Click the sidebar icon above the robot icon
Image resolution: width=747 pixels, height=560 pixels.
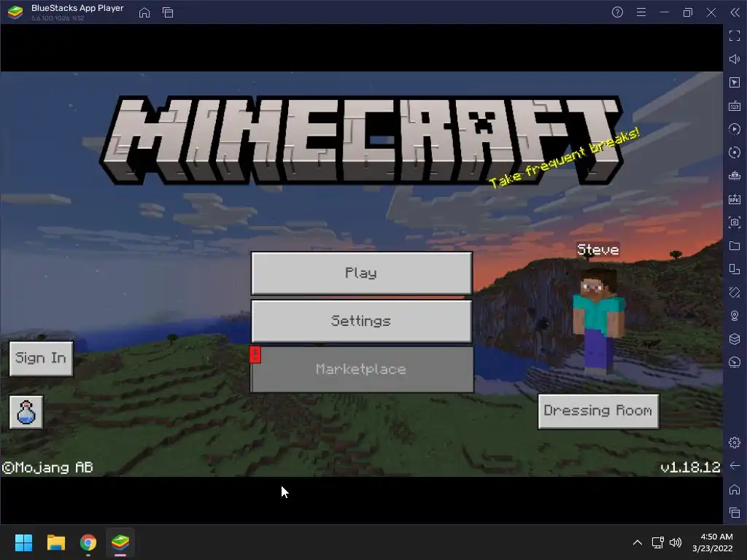735,152
